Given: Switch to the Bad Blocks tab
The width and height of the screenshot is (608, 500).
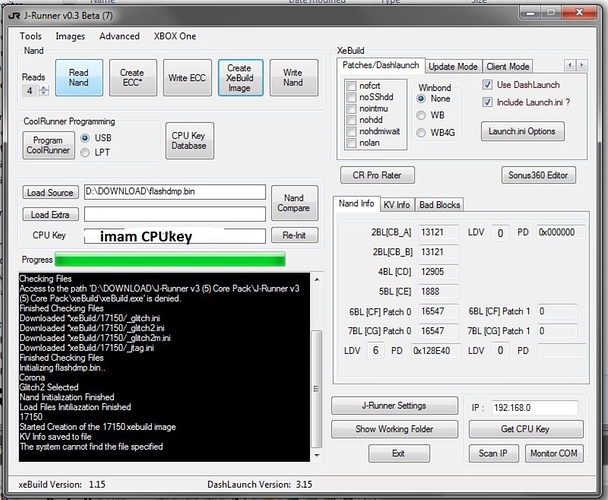Looking at the screenshot, I should click(440, 205).
